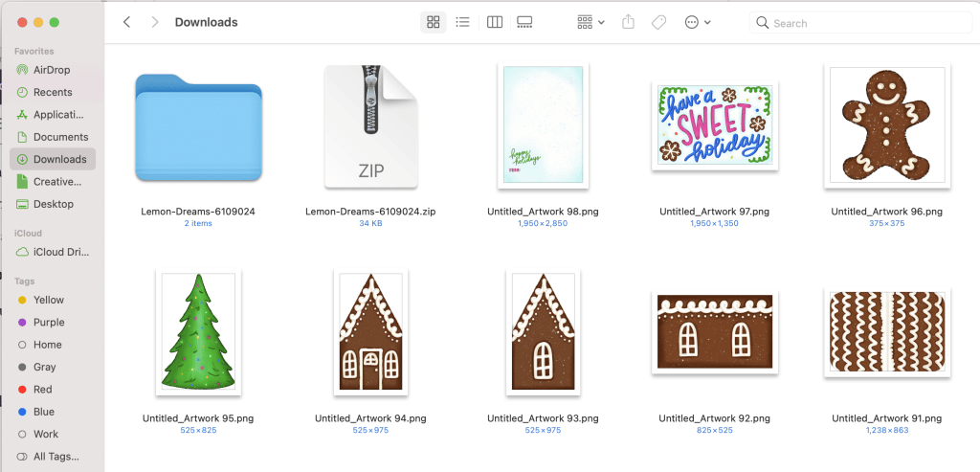Switch to icon grid view

[434, 23]
